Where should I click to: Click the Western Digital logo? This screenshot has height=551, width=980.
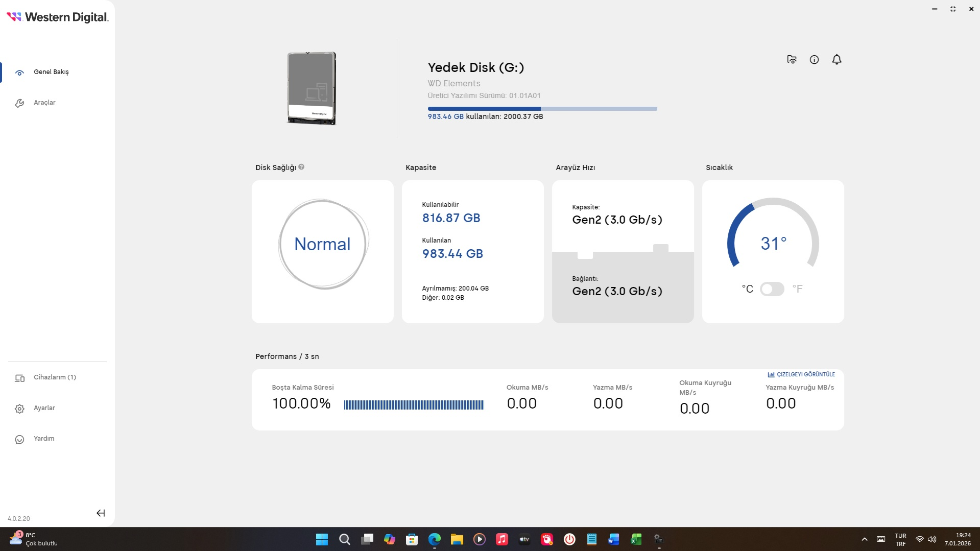click(57, 17)
